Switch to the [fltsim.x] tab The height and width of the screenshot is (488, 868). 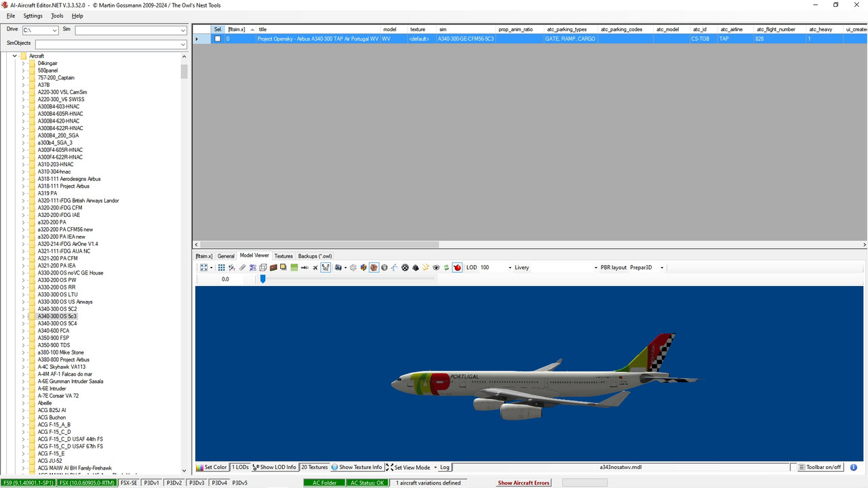[204, 256]
